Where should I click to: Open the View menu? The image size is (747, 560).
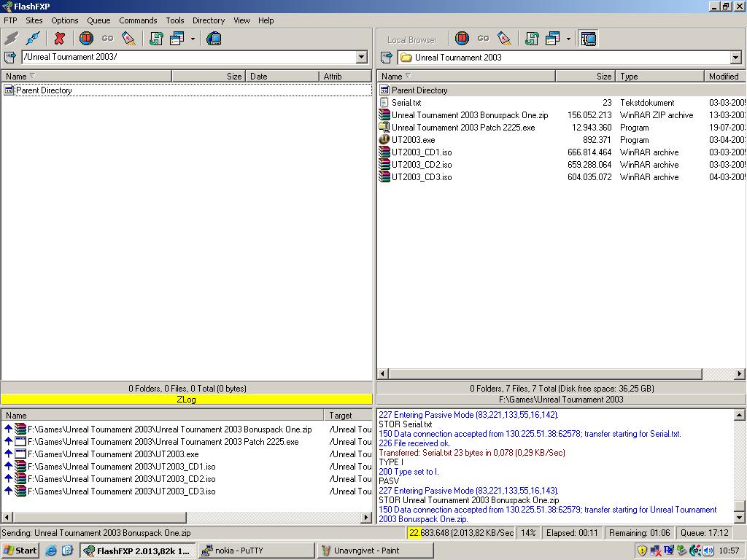point(241,20)
